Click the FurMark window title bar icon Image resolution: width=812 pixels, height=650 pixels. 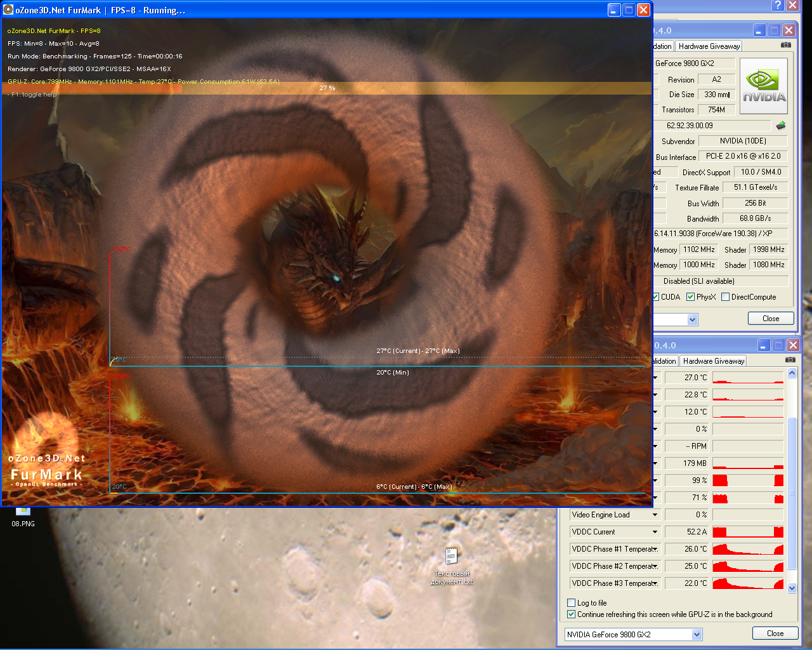tap(8, 10)
